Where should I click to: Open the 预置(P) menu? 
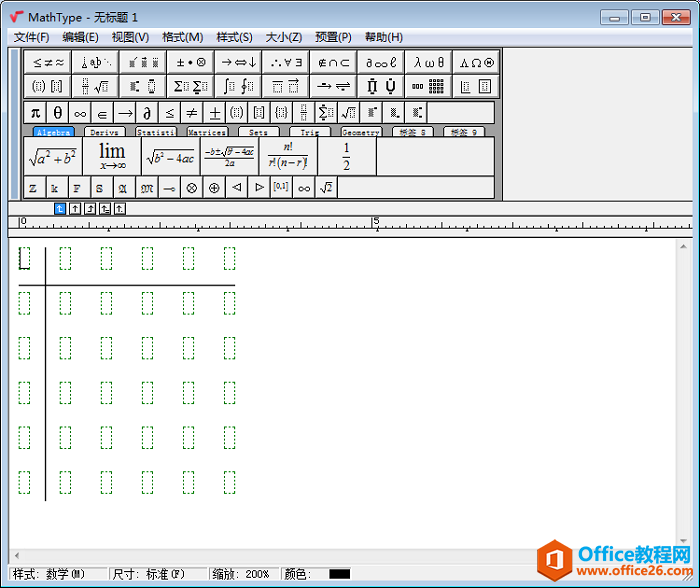pyautogui.click(x=333, y=37)
